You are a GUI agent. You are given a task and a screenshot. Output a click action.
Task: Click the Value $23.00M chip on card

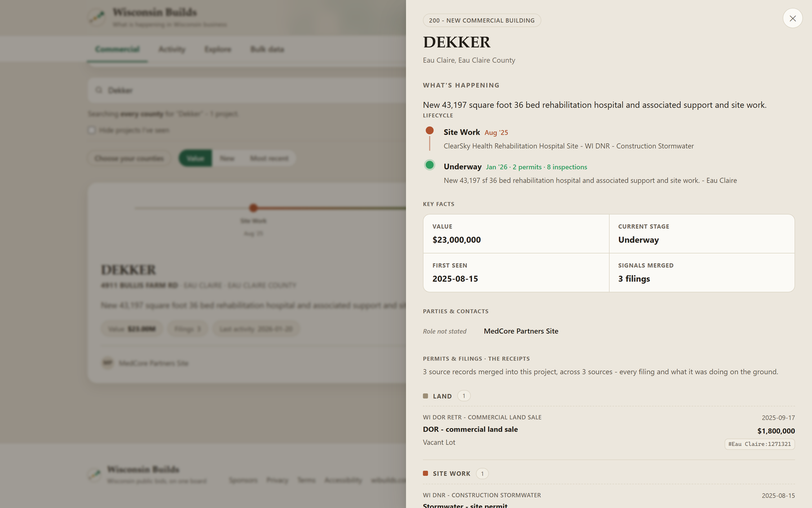coord(133,329)
